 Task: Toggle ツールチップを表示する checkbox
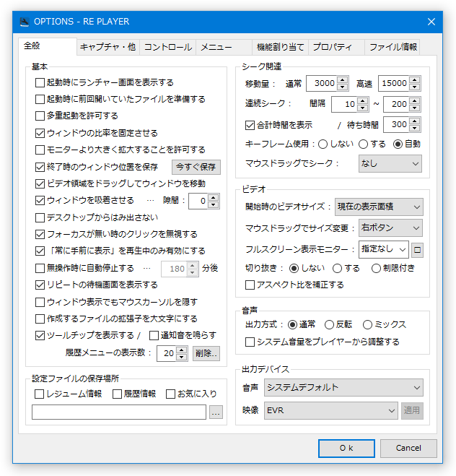coord(40,335)
